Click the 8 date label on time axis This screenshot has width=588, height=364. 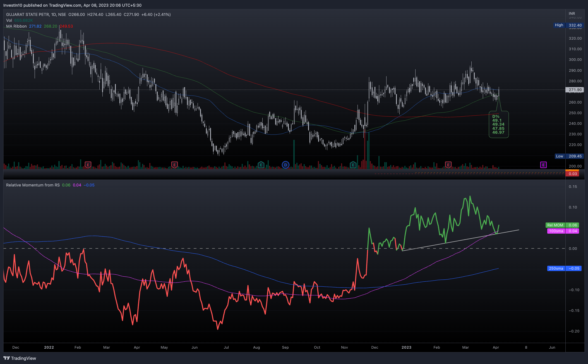coord(526,347)
